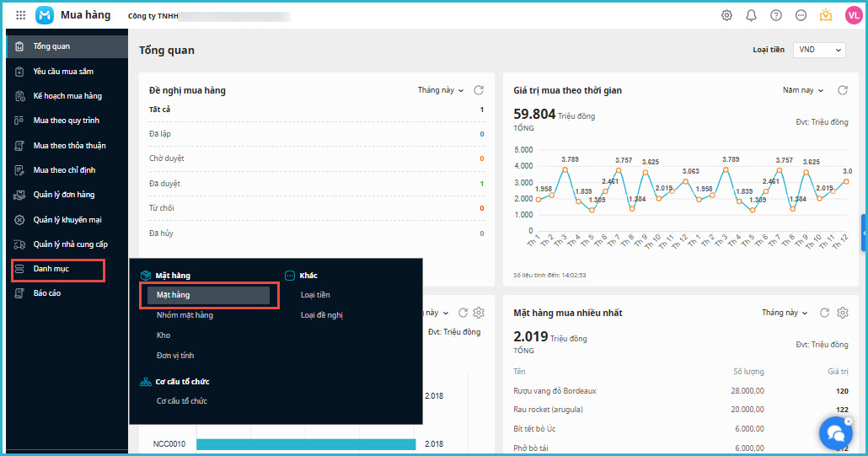Open the notifications bell
Image resolution: width=868 pixels, height=456 pixels.
[x=751, y=15]
